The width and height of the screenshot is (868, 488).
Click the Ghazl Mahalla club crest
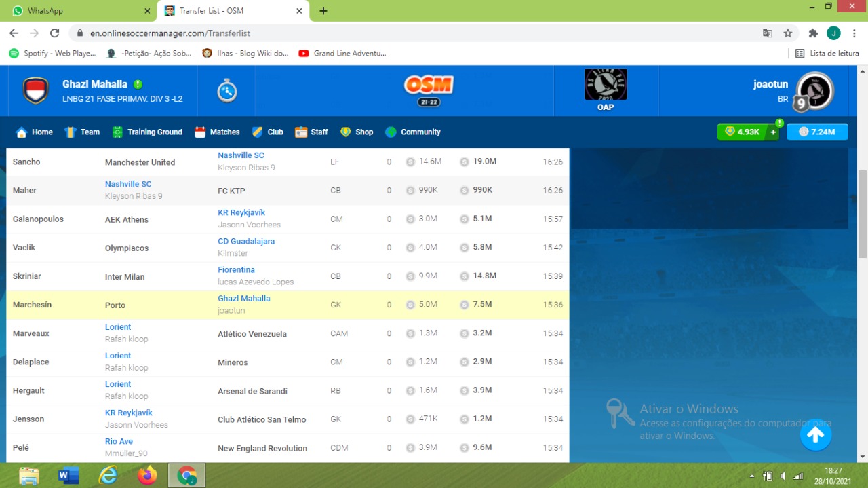coord(35,90)
